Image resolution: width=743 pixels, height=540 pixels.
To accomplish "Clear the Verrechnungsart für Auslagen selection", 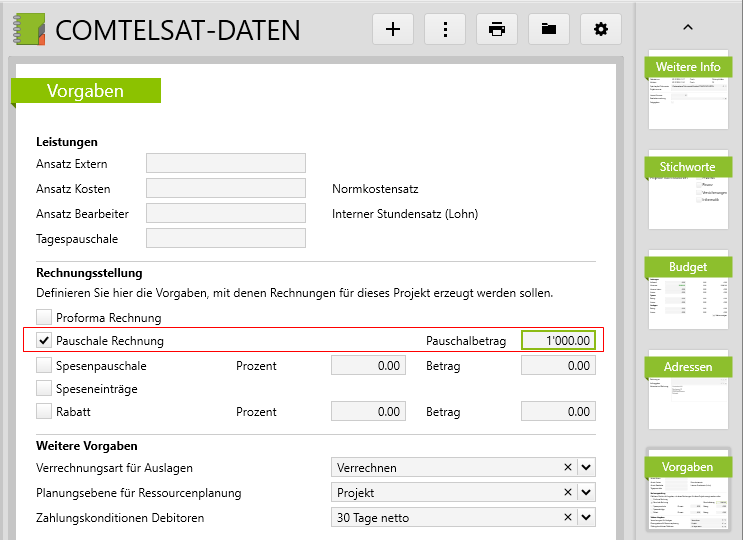I will (568, 468).
